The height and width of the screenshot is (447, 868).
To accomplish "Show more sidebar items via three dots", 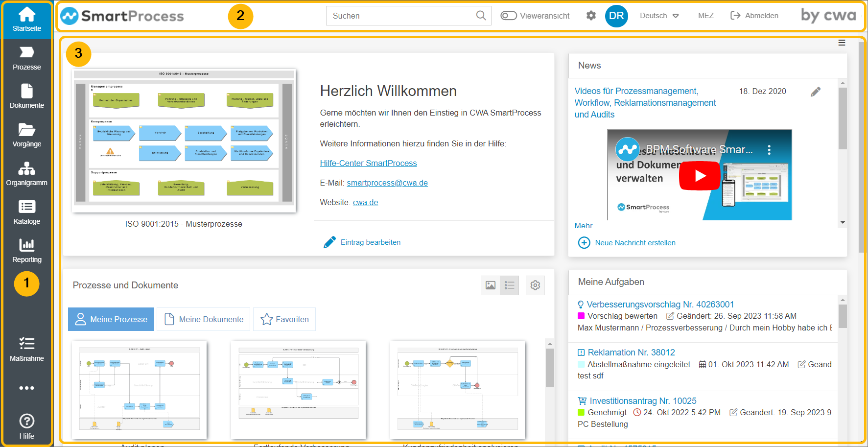I will tap(26, 388).
